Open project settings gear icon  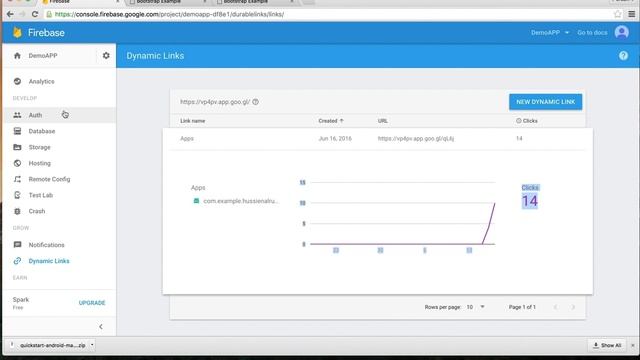coord(106,56)
